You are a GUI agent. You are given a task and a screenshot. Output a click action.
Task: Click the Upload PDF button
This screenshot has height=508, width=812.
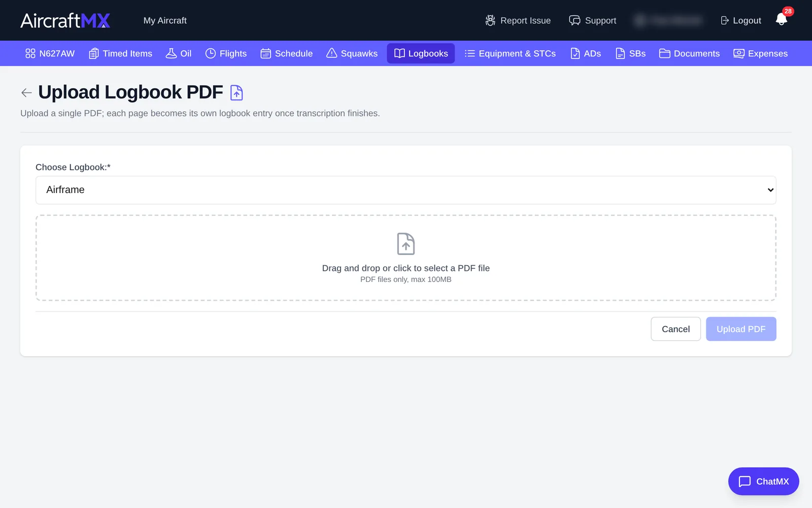pyautogui.click(x=741, y=329)
